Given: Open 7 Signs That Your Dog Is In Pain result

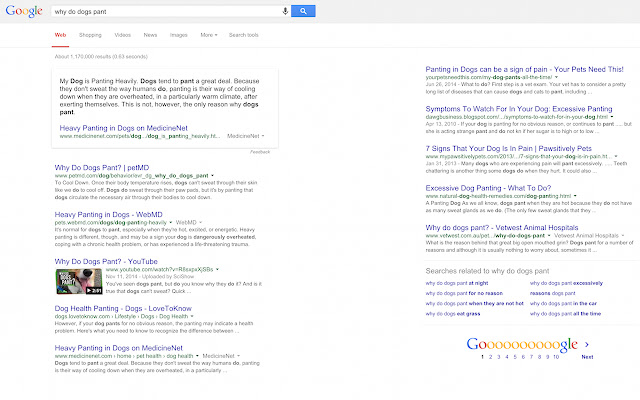Looking at the screenshot, I should [x=509, y=149].
